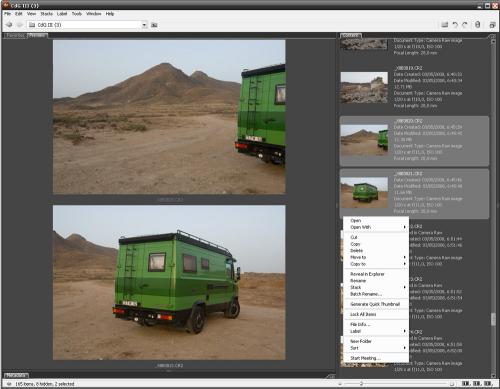
Task: Open the Tools menu
Action: [x=77, y=14]
